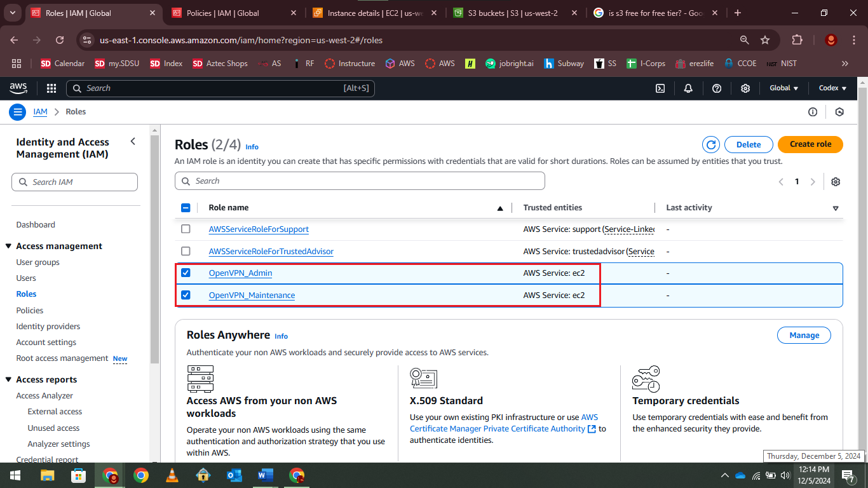Open the IAM side navigation hamburger menu
Screen dimensions: 868x488
tap(17, 112)
